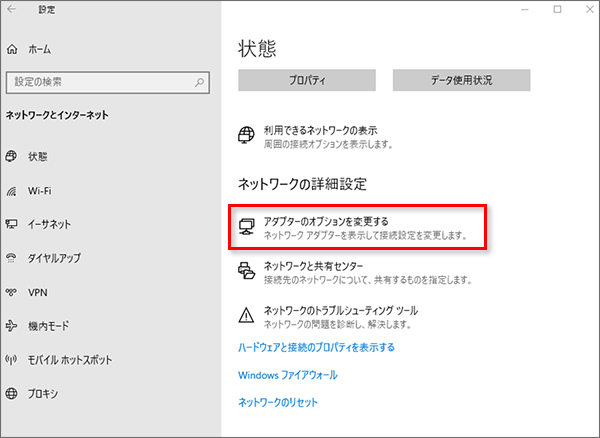Click the Home icon in sidebar

(x=12, y=49)
